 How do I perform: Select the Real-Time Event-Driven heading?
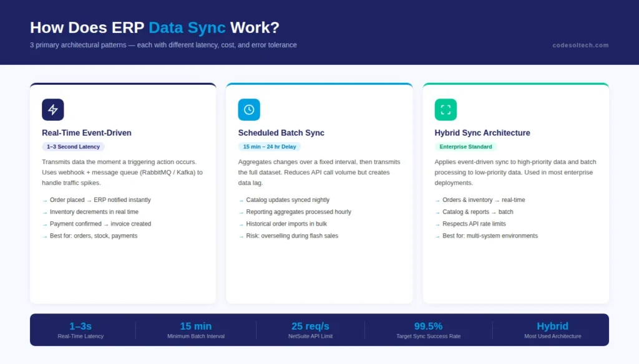(x=86, y=133)
